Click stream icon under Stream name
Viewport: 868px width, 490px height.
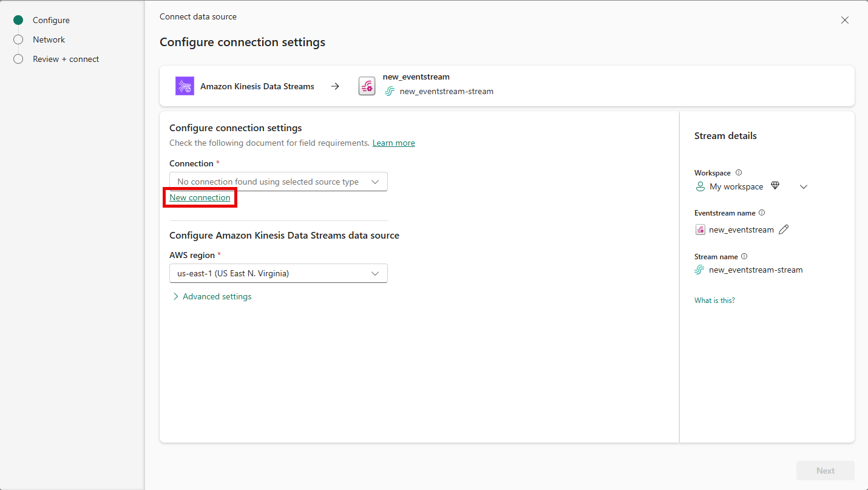click(x=700, y=270)
